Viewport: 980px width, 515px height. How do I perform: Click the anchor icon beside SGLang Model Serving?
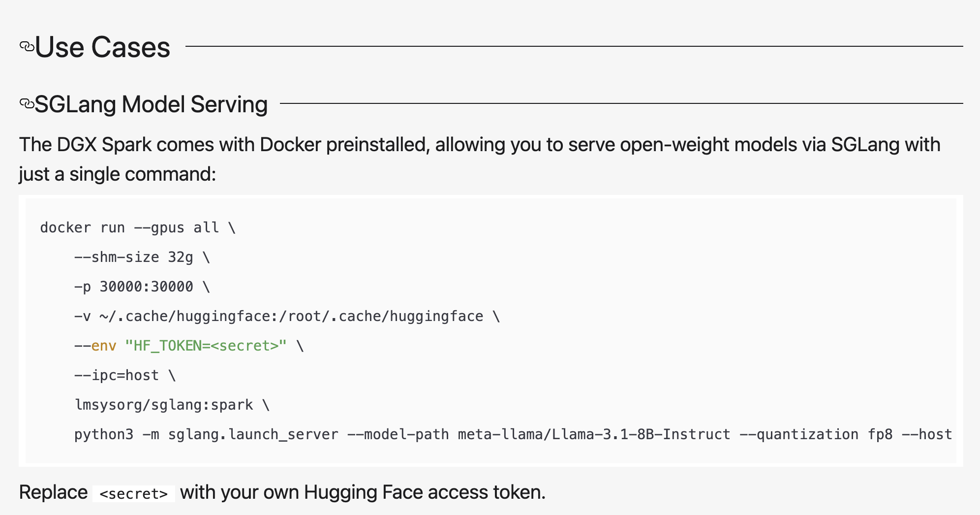[x=27, y=104]
